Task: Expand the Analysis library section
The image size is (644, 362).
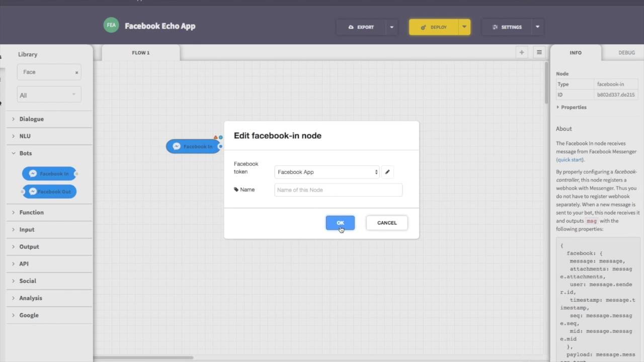Action: coord(49,298)
